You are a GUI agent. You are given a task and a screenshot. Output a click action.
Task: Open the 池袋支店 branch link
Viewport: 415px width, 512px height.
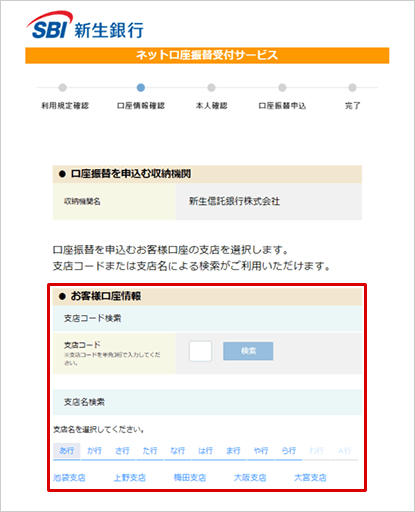[x=69, y=478]
